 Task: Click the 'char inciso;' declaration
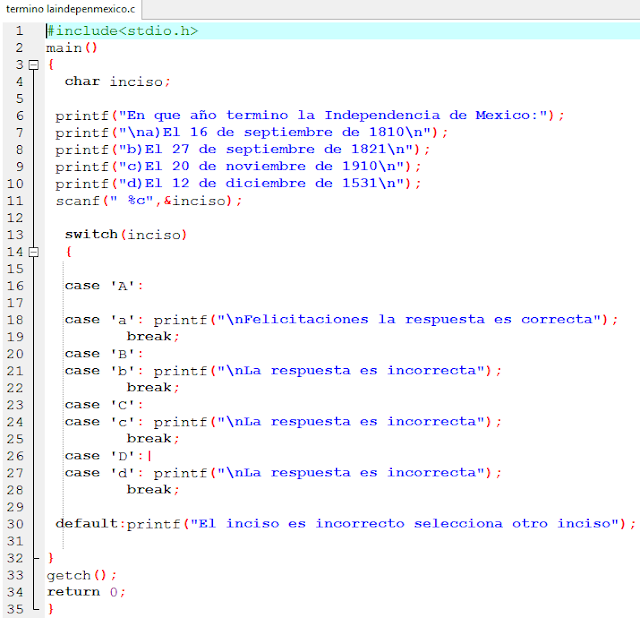[118, 82]
